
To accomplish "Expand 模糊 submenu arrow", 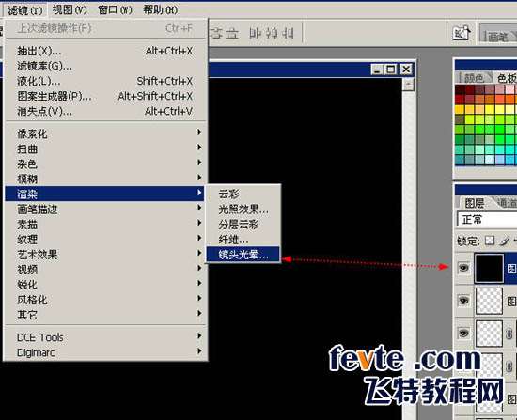I will [199, 178].
